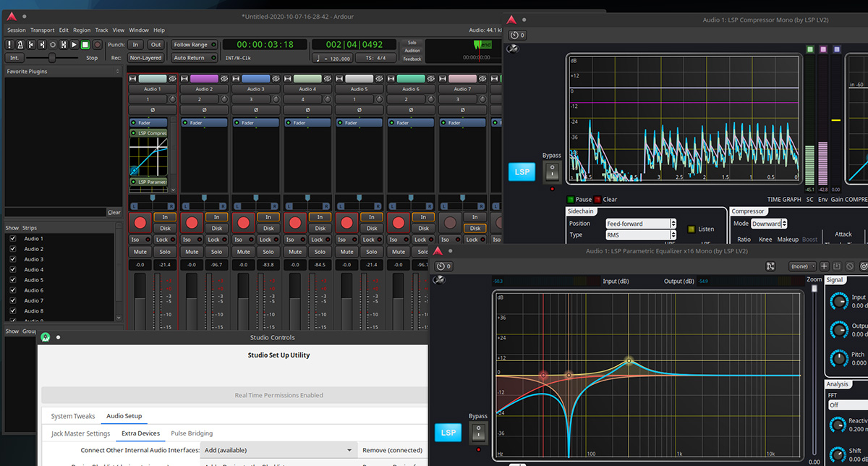This screenshot has height=466, width=868.
Task: Open the Window menu
Action: [x=139, y=30]
